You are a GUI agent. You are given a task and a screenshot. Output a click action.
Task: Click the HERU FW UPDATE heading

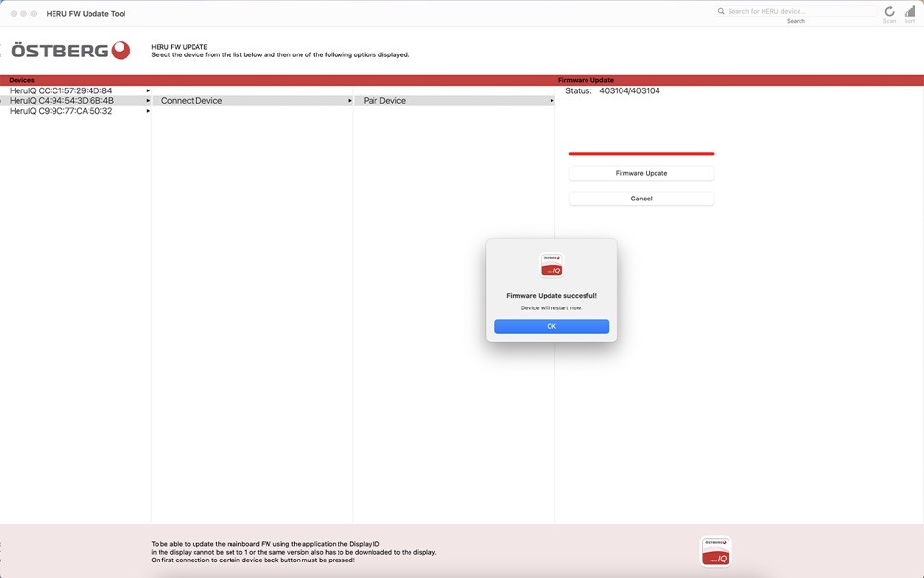pyautogui.click(x=179, y=47)
